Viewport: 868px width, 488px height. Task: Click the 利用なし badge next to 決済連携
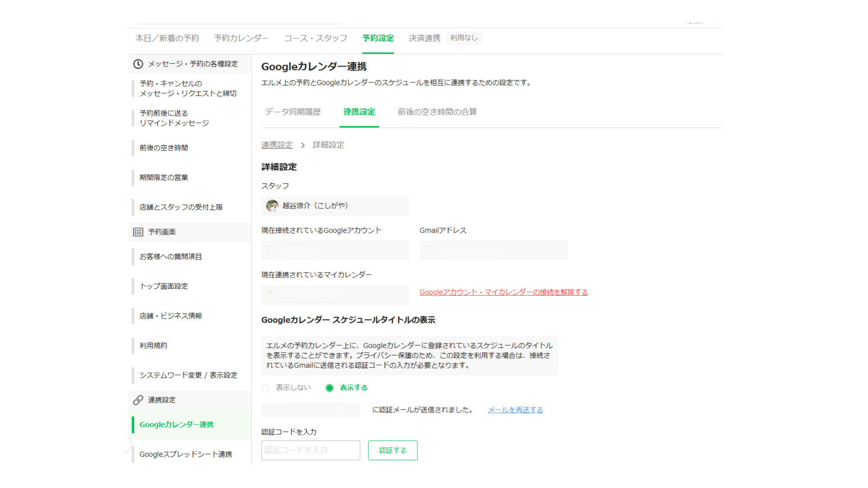(464, 38)
